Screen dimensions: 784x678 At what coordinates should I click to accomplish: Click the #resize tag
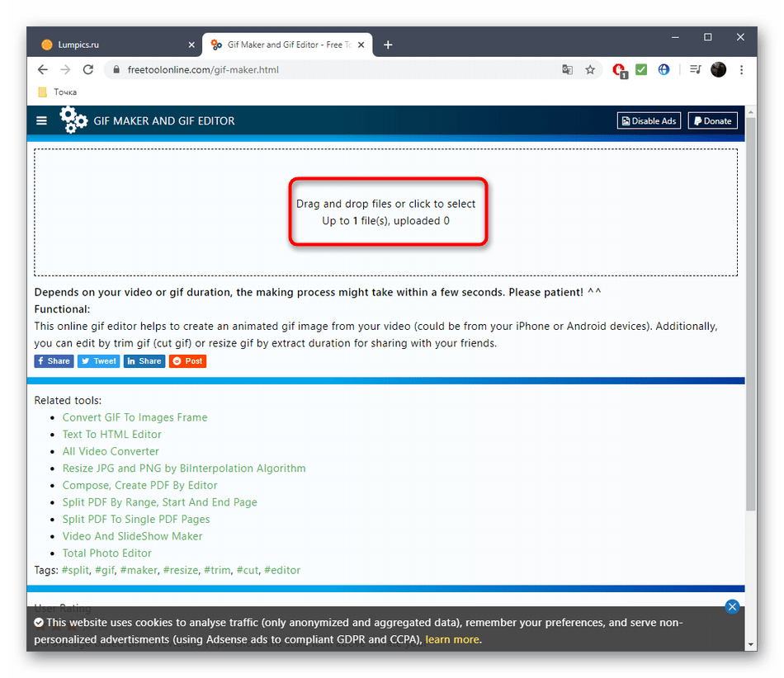181,570
